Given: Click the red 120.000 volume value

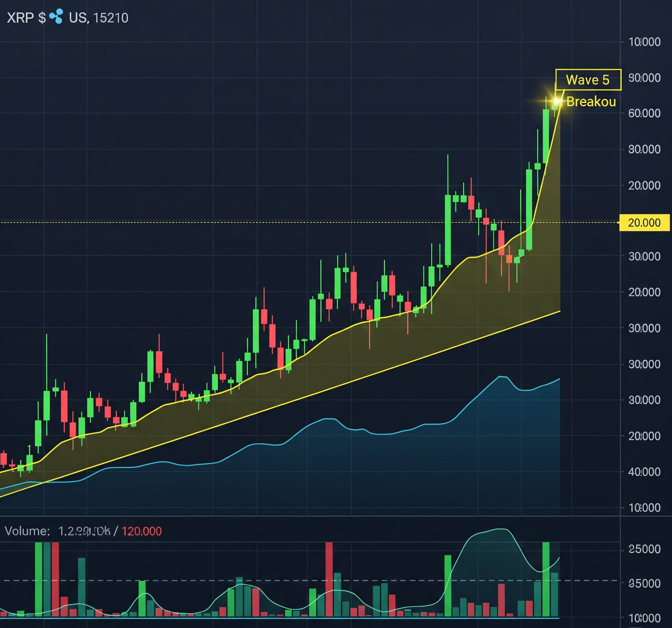Looking at the screenshot, I should [x=141, y=531].
